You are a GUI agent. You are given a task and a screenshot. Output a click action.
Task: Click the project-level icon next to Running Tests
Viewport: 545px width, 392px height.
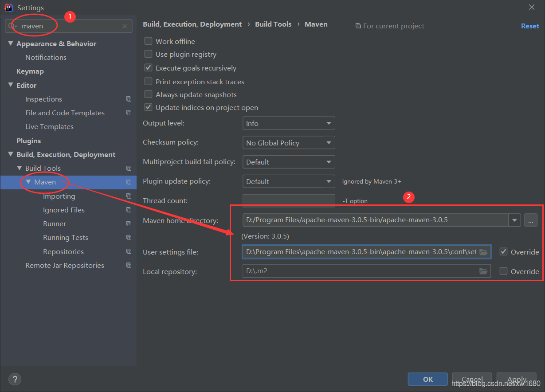coord(129,237)
